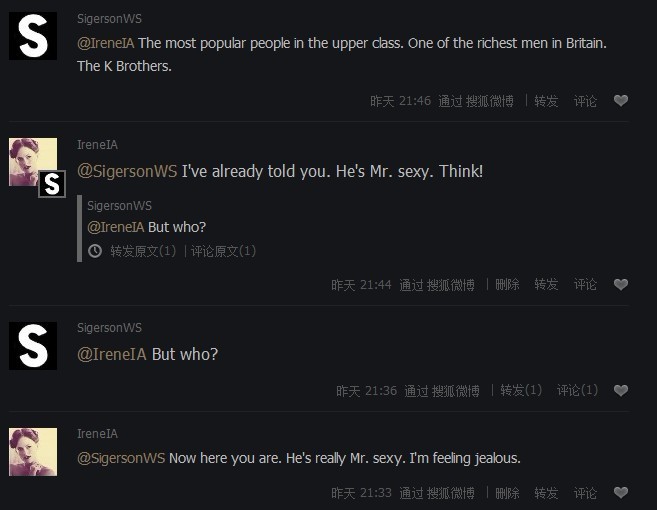Open 评论(1) on the 21:36 post
657x510 pixels.
pyautogui.click(x=577, y=391)
